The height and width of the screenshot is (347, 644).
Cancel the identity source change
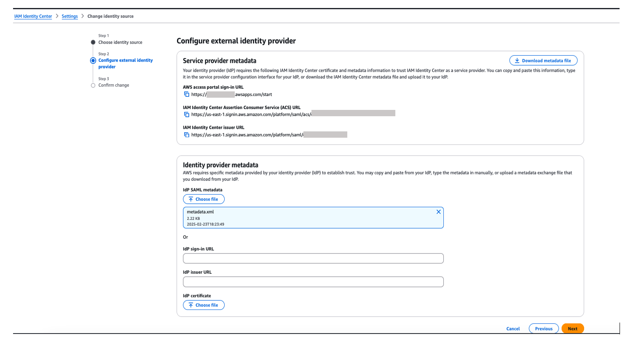[513, 328]
